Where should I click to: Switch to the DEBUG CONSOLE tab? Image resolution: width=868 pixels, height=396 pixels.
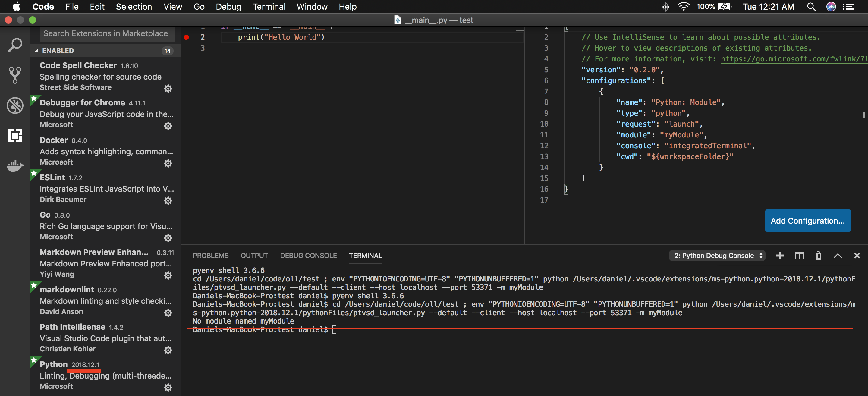click(x=308, y=256)
